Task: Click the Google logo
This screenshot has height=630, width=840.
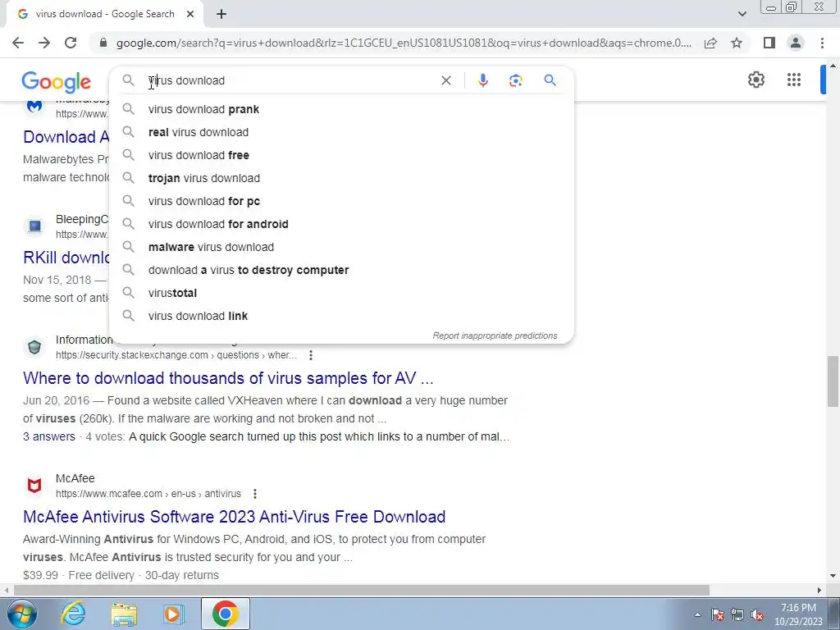Action: (57, 82)
